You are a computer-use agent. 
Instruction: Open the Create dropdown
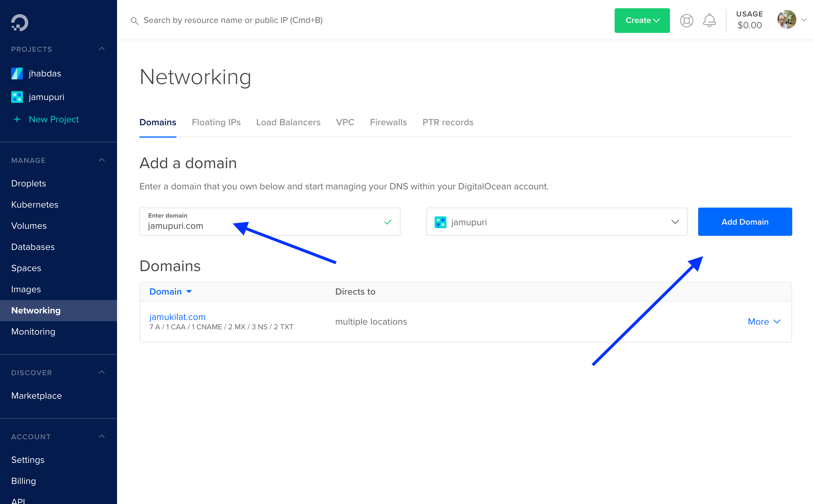tap(642, 21)
